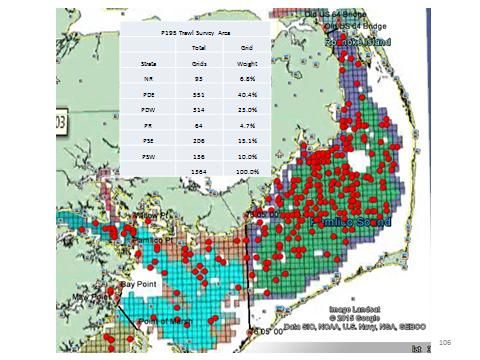This screenshot has height=360, width=480.
Task: Click the 2015 Google copyright text
Action: pos(355,318)
